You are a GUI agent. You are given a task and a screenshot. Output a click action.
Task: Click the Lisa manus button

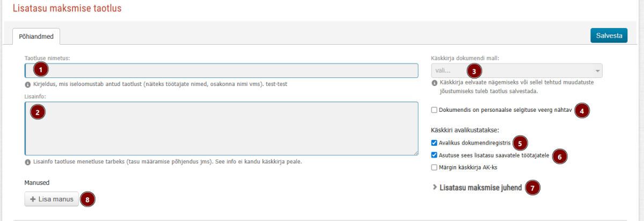(52, 199)
